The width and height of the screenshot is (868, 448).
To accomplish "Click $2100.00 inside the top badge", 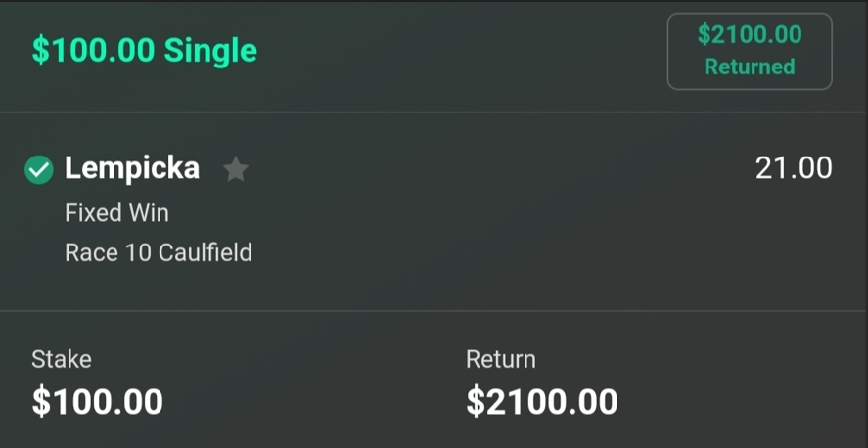I will click(x=750, y=35).
